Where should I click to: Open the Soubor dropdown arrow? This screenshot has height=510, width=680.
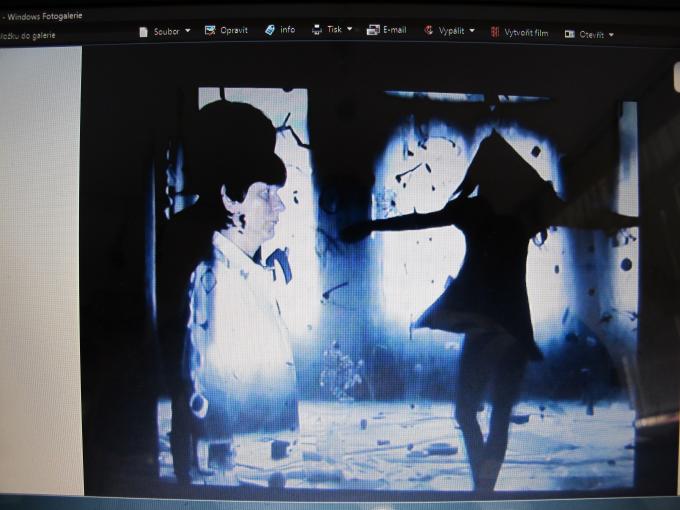click(x=188, y=31)
